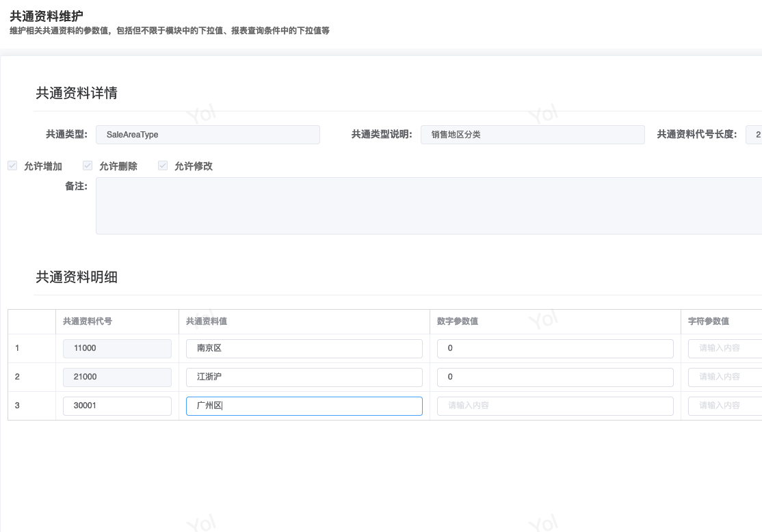
Task: Toggle the 允许删除 checkbox
Action: (88, 165)
